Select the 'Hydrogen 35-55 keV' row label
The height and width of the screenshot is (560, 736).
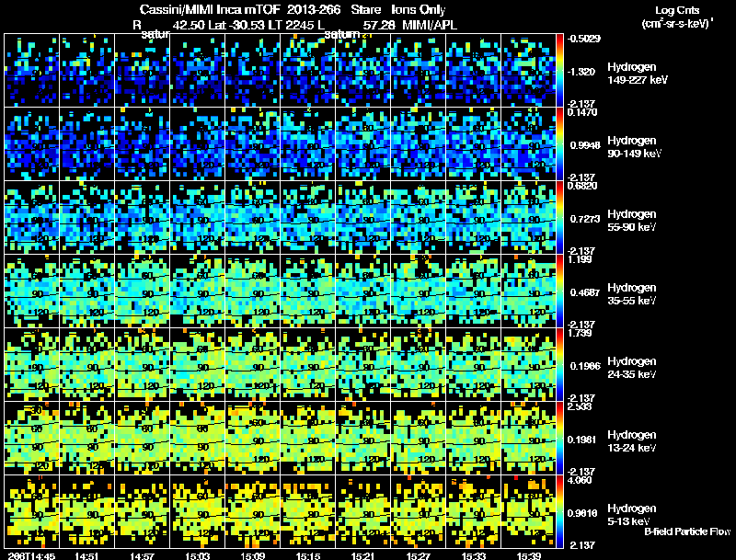pyautogui.click(x=632, y=294)
